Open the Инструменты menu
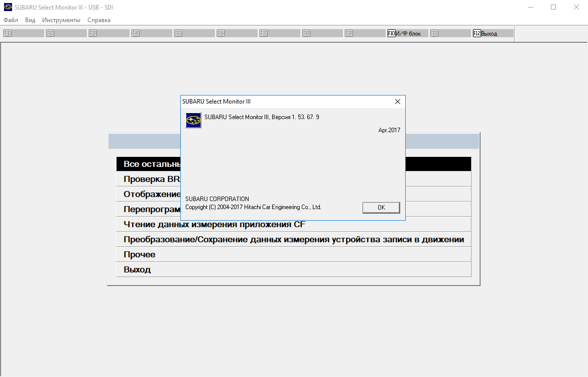 tap(61, 20)
